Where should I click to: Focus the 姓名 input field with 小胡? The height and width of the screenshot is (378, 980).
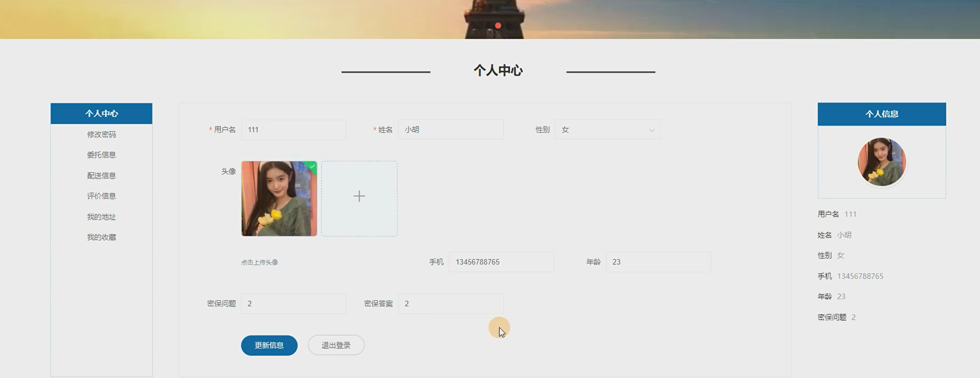pyautogui.click(x=451, y=130)
